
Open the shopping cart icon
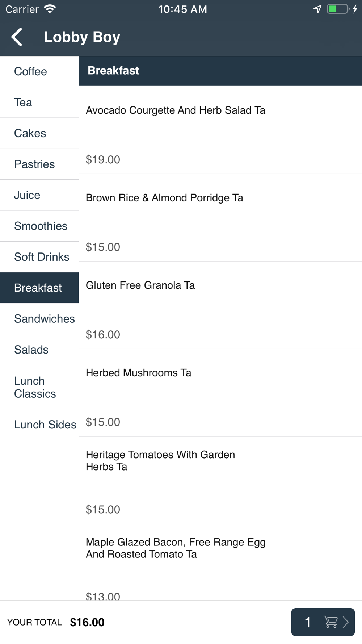pyautogui.click(x=331, y=622)
